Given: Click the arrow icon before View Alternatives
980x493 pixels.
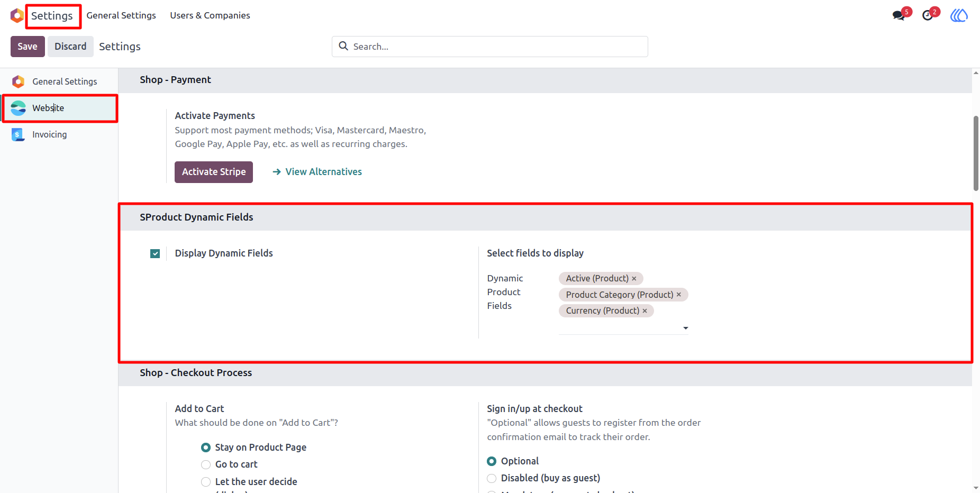Looking at the screenshot, I should (x=276, y=172).
